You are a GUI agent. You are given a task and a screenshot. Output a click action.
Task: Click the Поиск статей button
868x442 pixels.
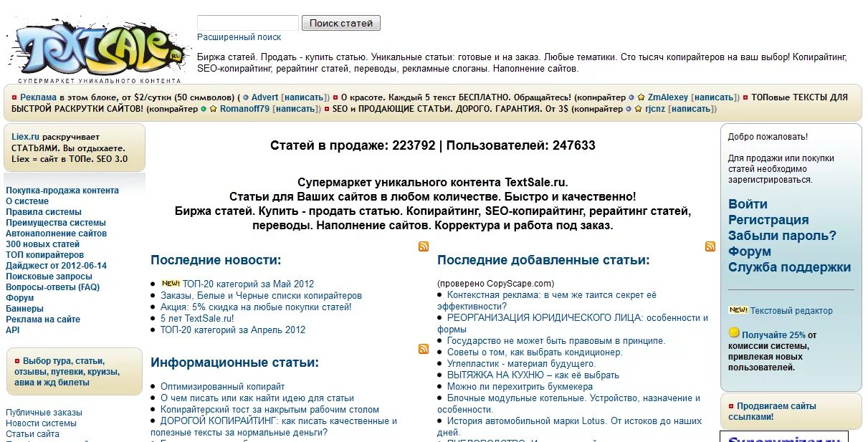[x=341, y=23]
